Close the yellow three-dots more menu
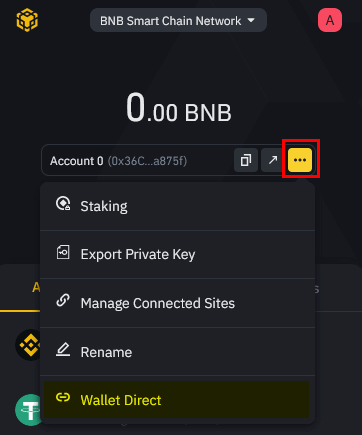This screenshot has width=362, height=435. [x=300, y=160]
